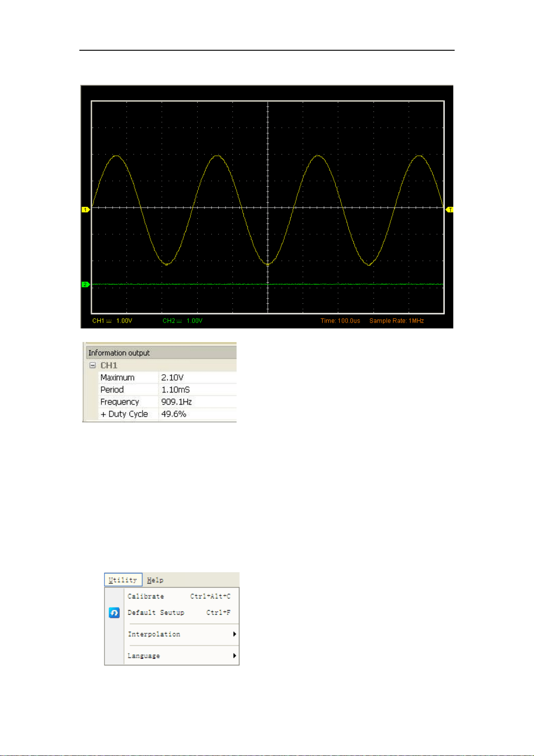Click the 2.10V maximum value
Viewport: 534px width, 756px height.
[x=172, y=377]
